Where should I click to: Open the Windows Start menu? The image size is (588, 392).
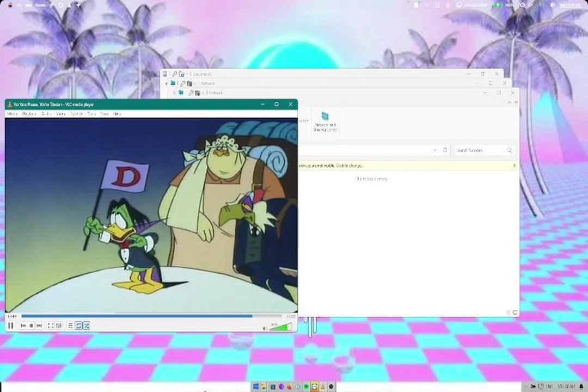pyautogui.click(x=256, y=387)
